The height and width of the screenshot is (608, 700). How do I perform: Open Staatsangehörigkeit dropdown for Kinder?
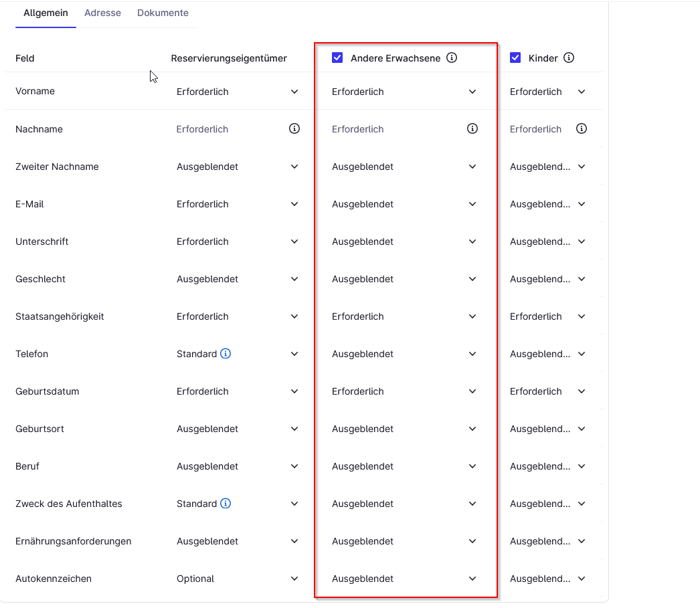[548, 317]
